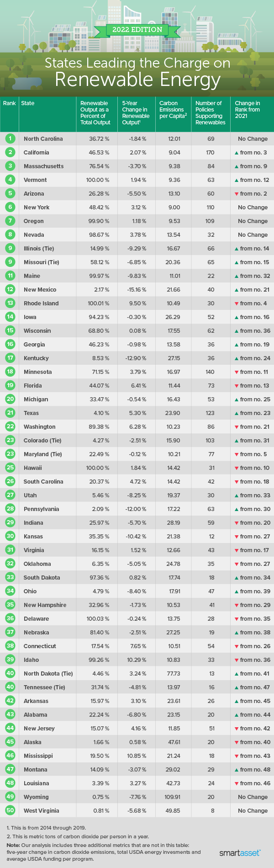Select the Vermont state name
274x868 pixels.
(35, 180)
